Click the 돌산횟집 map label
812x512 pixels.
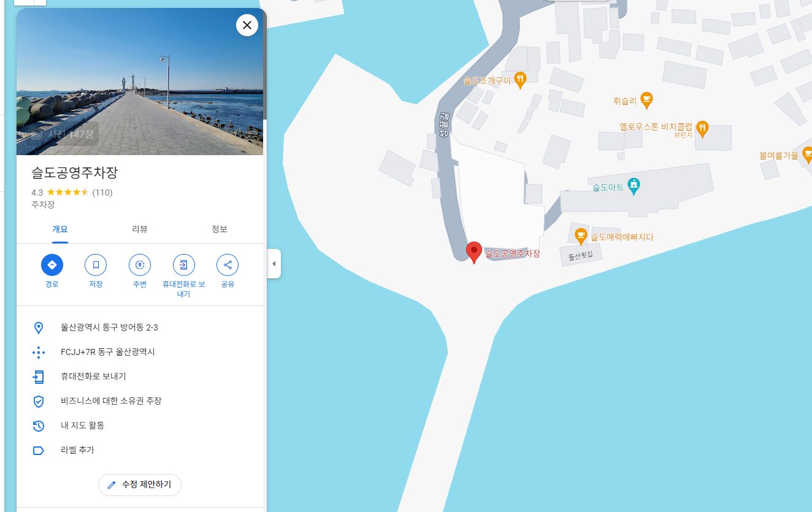[581, 255]
